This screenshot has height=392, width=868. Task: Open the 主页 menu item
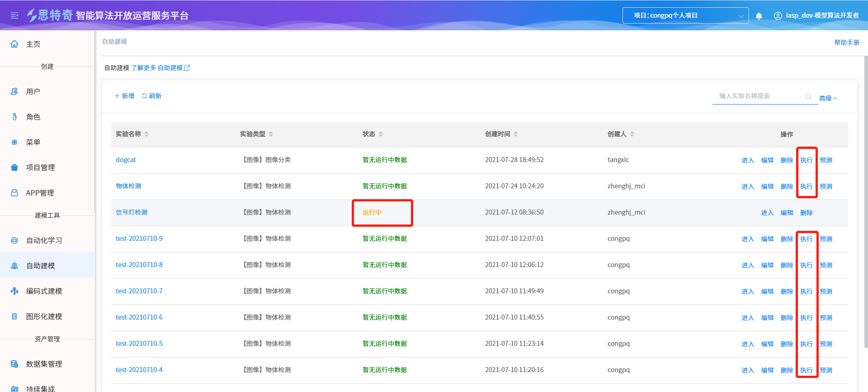33,44
